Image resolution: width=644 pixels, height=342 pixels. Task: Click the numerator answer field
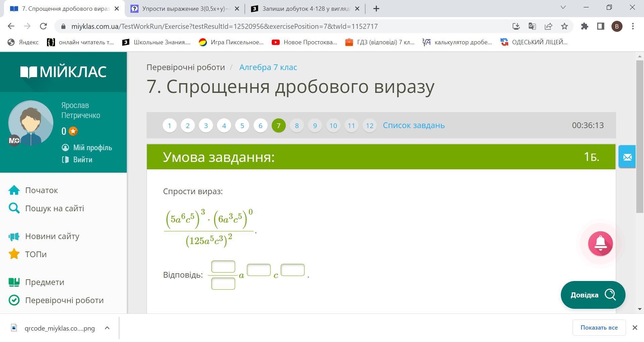(223, 267)
